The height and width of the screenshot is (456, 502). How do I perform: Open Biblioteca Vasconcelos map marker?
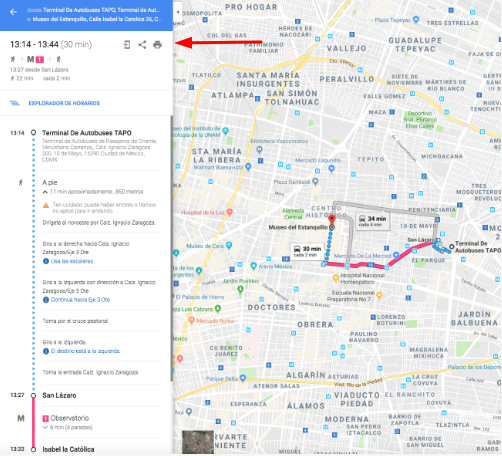[259, 150]
